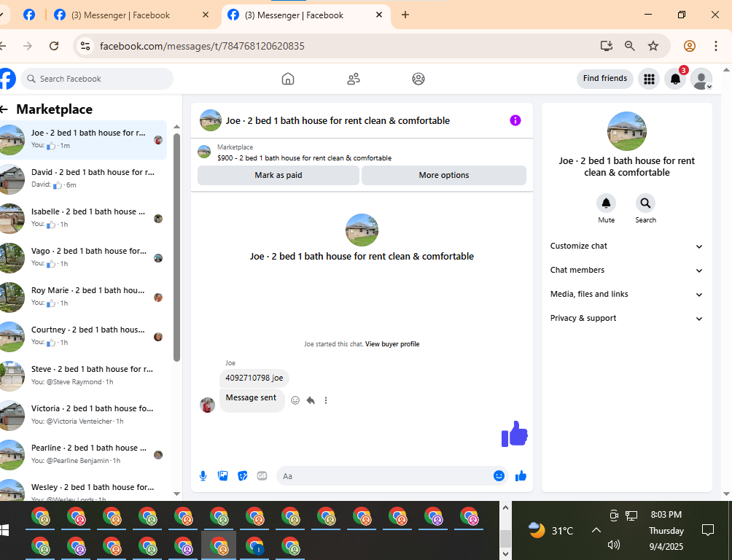The image size is (732, 560).
Task: Open the emoji picker in the message box
Action: coord(499,476)
